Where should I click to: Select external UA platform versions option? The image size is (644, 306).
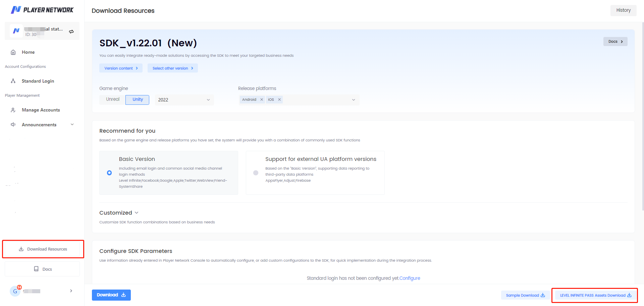click(x=256, y=173)
